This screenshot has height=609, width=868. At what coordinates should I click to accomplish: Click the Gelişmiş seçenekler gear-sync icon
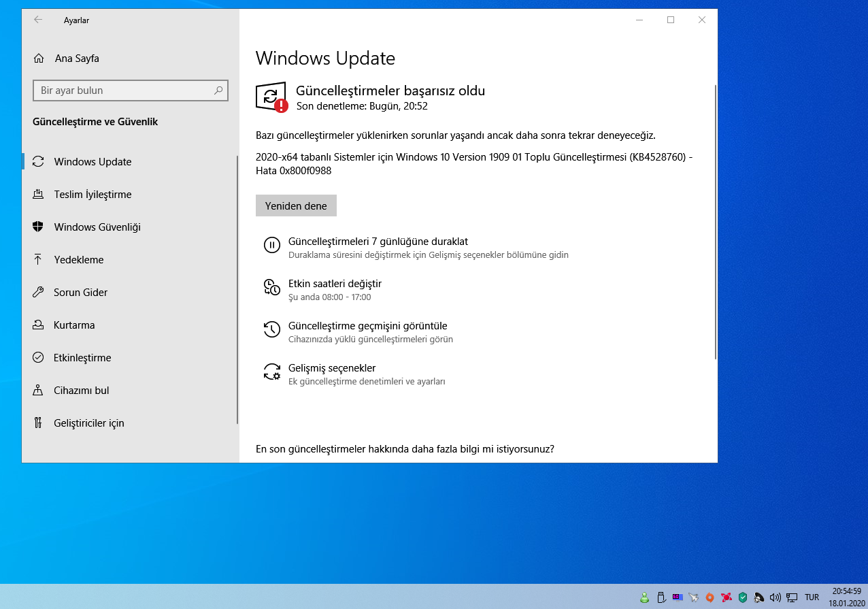pyautogui.click(x=271, y=372)
